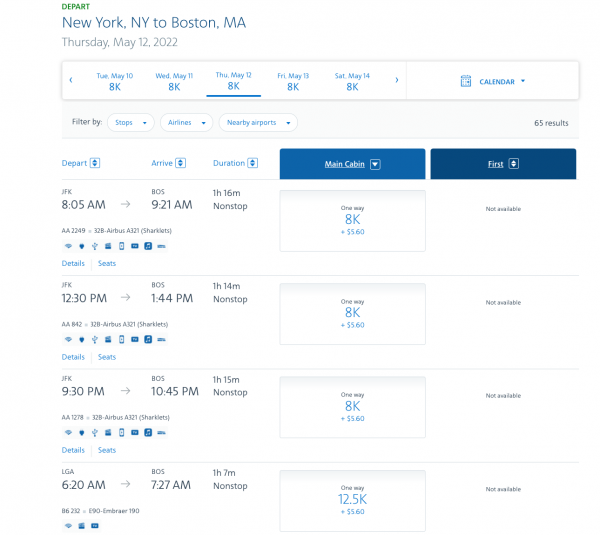The width and height of the screenshot is (600, 535).
Task: Click the Wi-Fi icon on flight AA 2249
Action: click(68, 245)
